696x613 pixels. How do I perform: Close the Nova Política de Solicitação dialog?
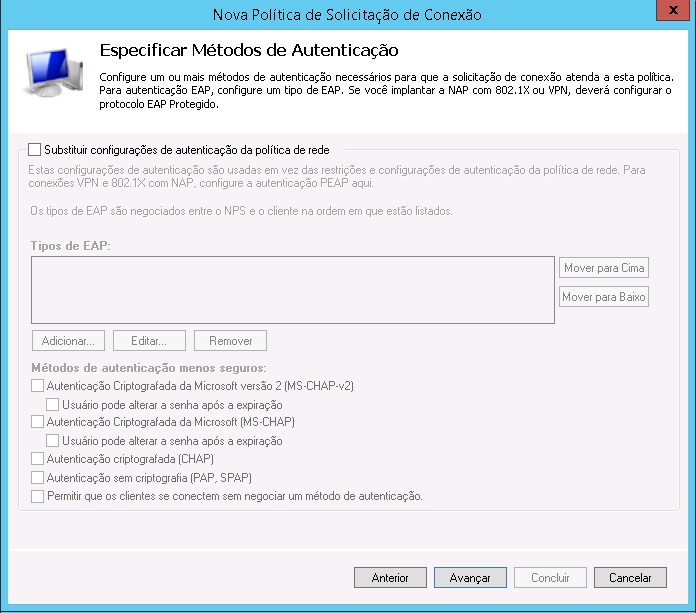[x=673, y=10]
